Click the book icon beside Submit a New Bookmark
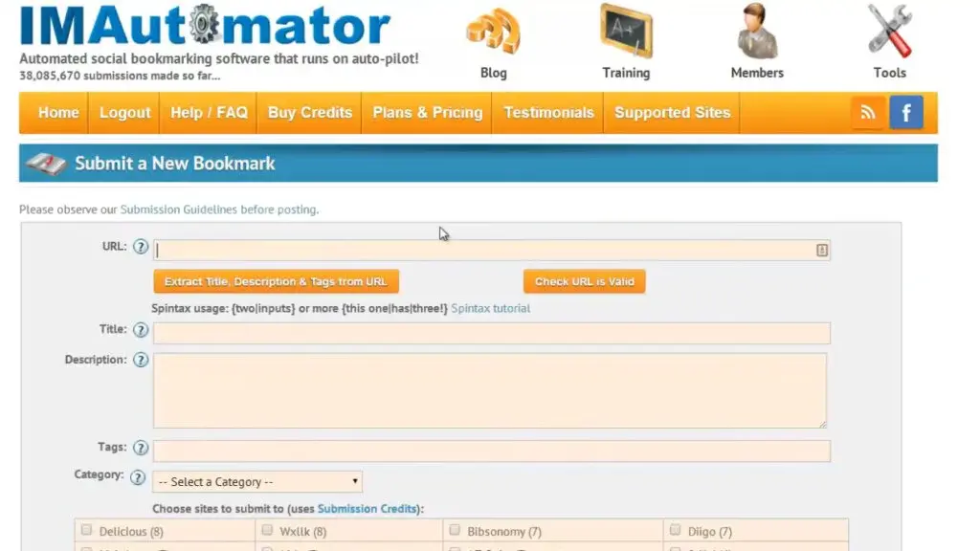This screenshot has height=551, width=980. [x=46, y=164]
